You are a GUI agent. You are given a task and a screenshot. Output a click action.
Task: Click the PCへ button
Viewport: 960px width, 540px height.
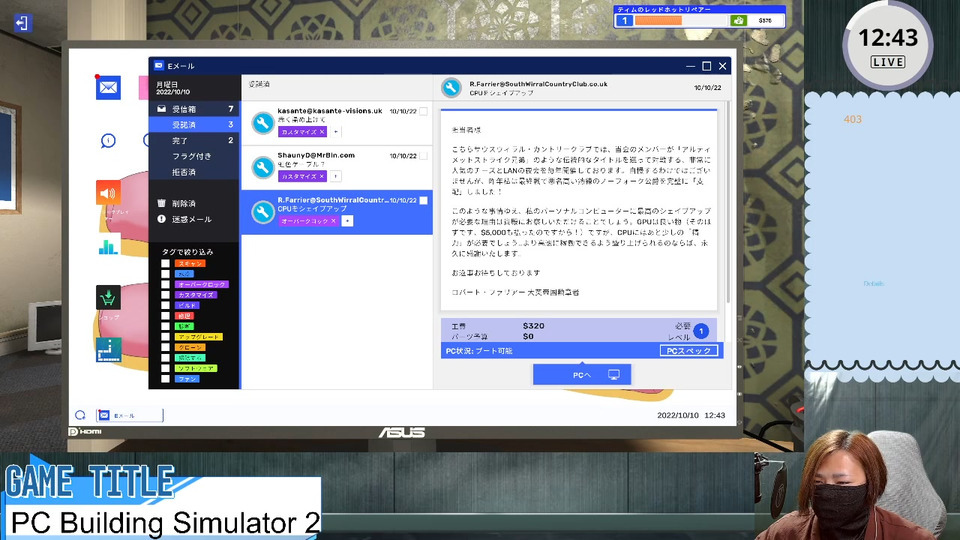582,375
